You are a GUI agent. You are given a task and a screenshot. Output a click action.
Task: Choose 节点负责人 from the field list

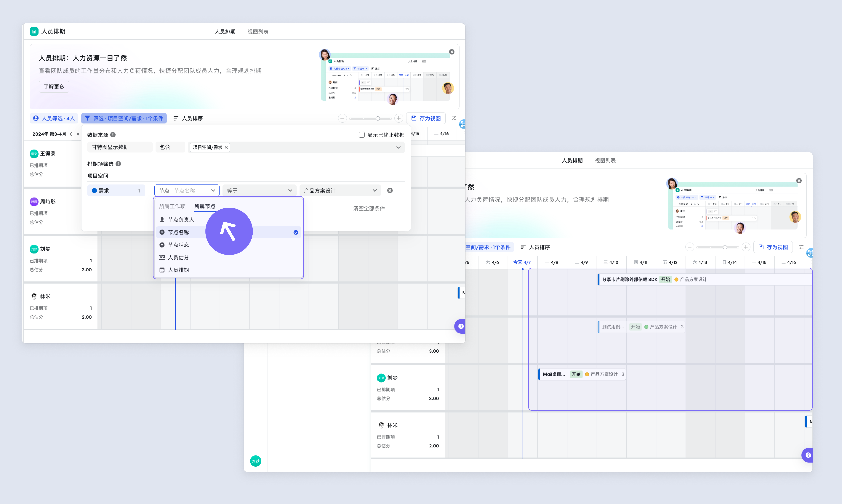point(228,220)
